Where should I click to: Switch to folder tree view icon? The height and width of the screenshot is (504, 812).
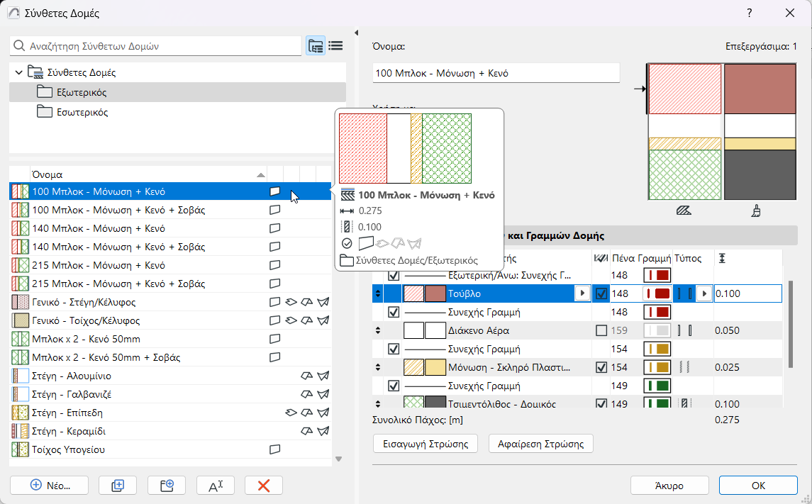[x=316, y=45]
